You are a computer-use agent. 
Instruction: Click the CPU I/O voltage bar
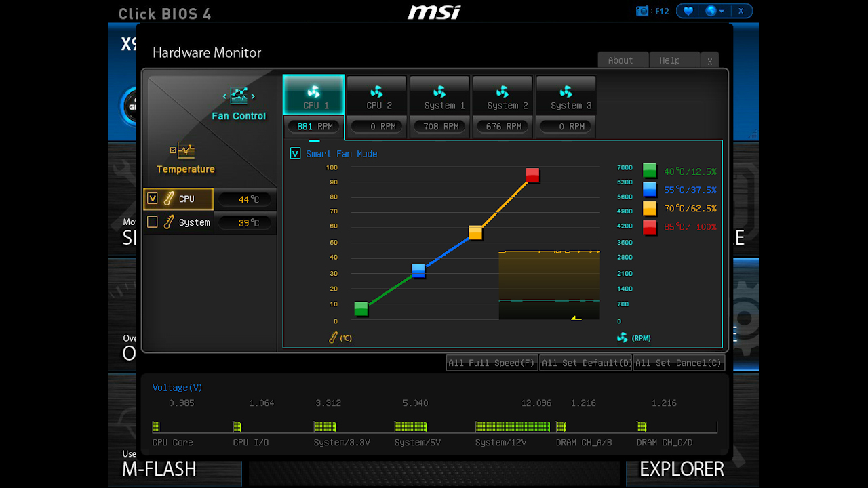(x=237, y=426)
